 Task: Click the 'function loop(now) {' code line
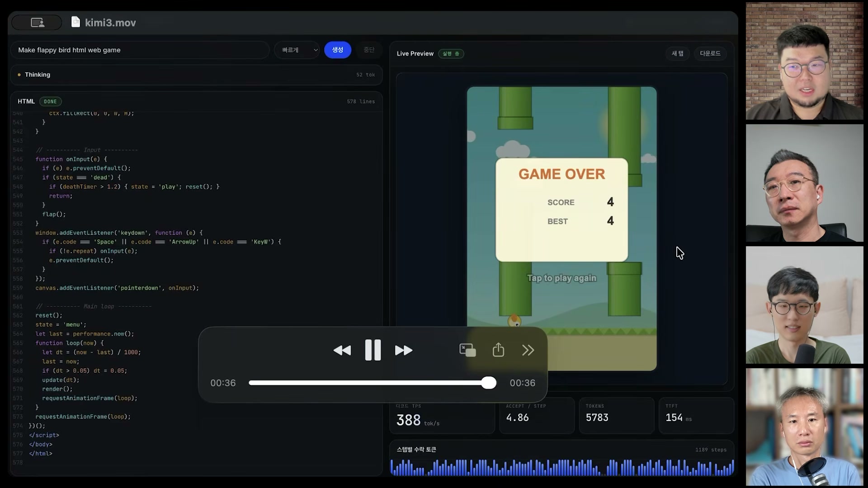coord(70,343)
